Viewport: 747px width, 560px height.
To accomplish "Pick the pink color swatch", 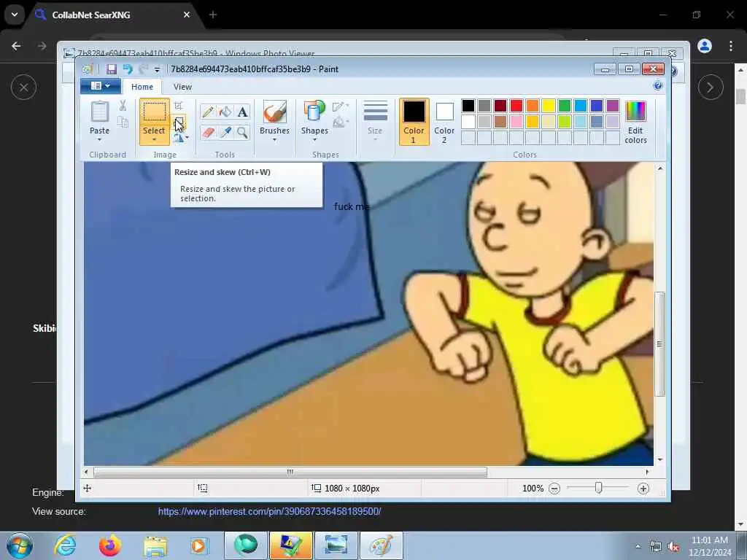I will tap(516, 122).
